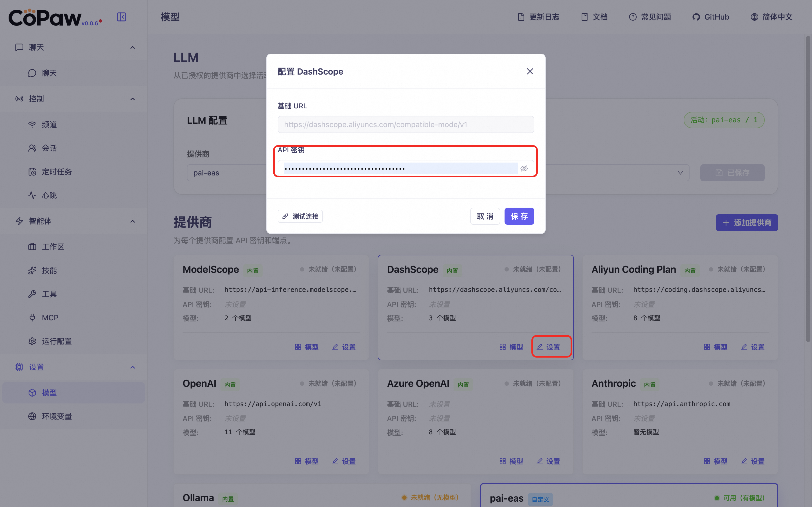Open MCP page from sidebar
Viewport: 812px width, 507px height.
[x=50, y=318]
